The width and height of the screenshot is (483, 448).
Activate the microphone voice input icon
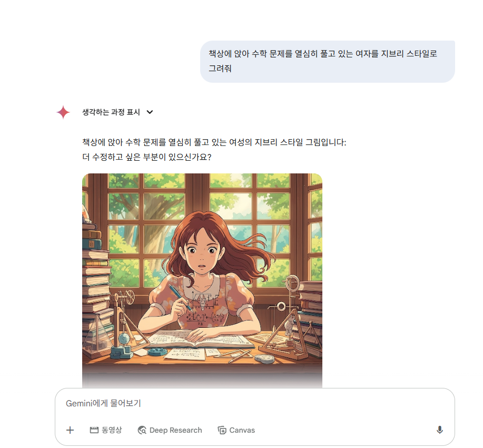(440, 430)
